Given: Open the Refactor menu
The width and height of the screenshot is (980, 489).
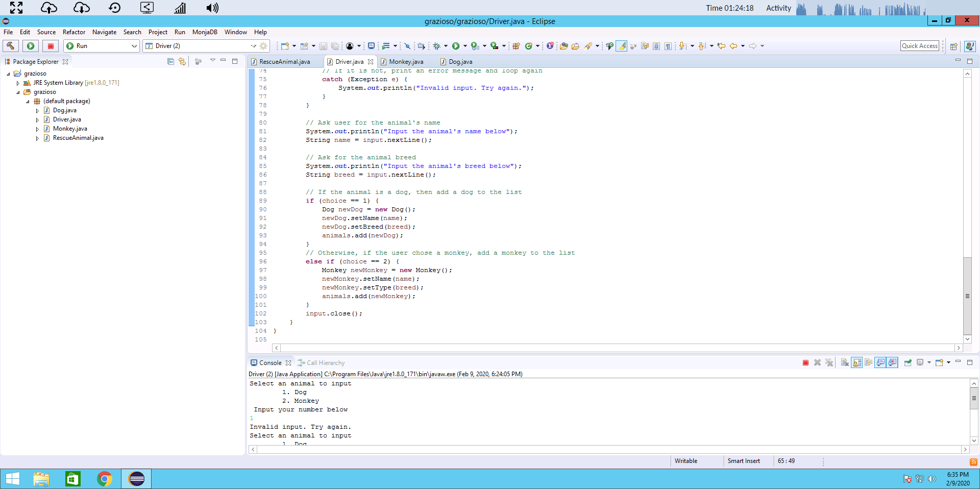Looking at the screenshot, I should [74, 32].
